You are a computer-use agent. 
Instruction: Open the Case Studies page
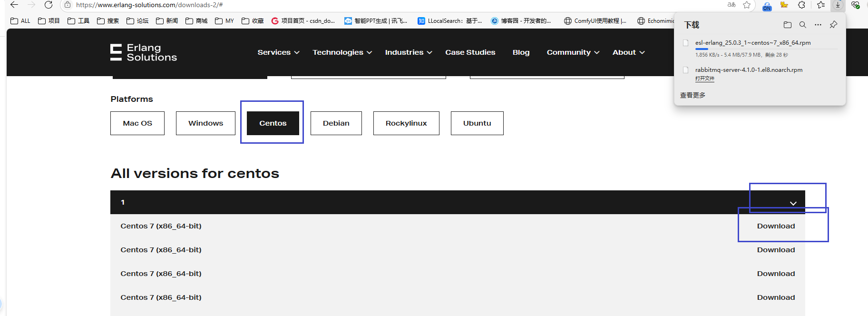point(470,52)
